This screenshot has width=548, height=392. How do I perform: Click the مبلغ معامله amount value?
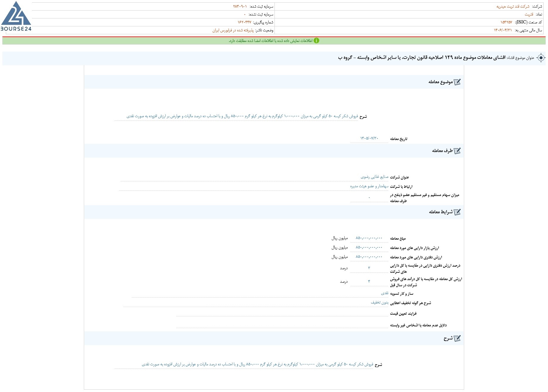coord(369,238)
